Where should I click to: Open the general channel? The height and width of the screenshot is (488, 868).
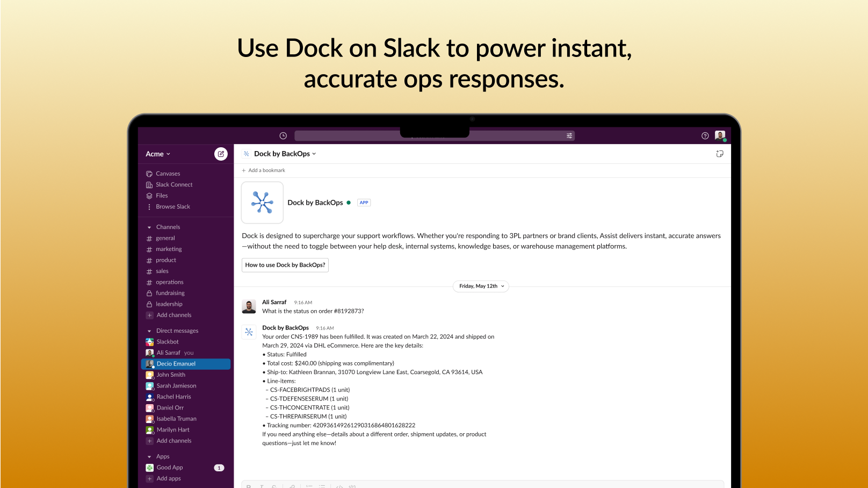(165, 238)
